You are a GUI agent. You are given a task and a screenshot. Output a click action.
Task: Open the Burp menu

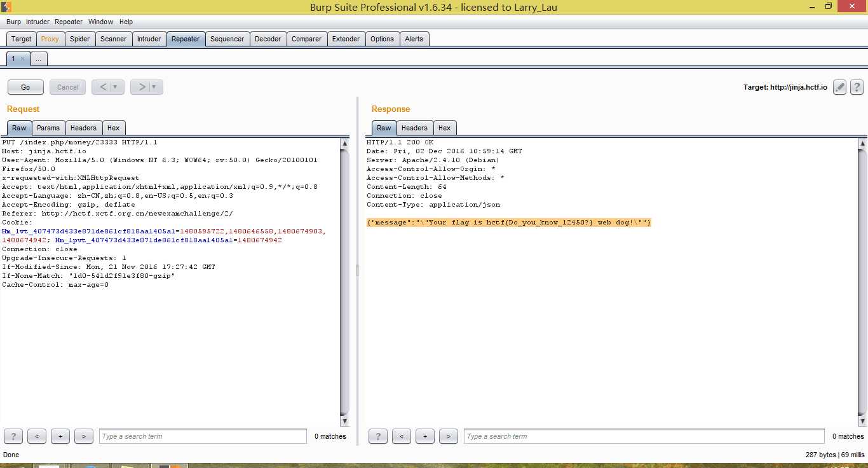(14, 22)
